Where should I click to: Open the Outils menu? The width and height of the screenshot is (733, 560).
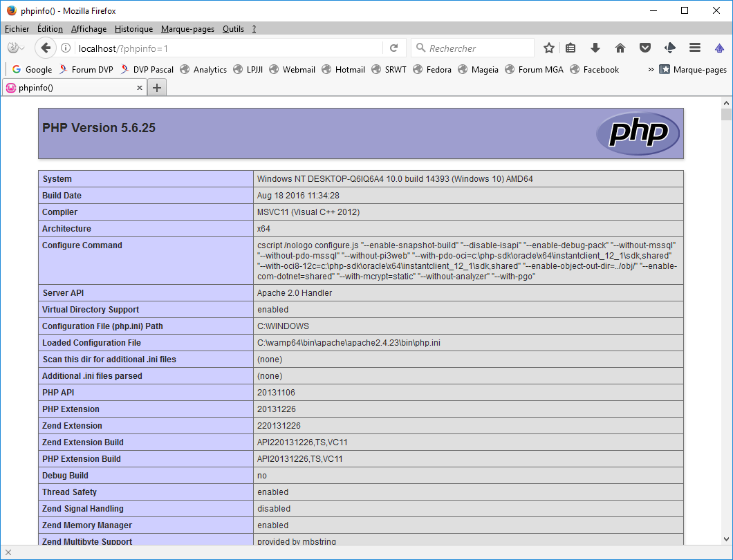click(x=233, y=29)
